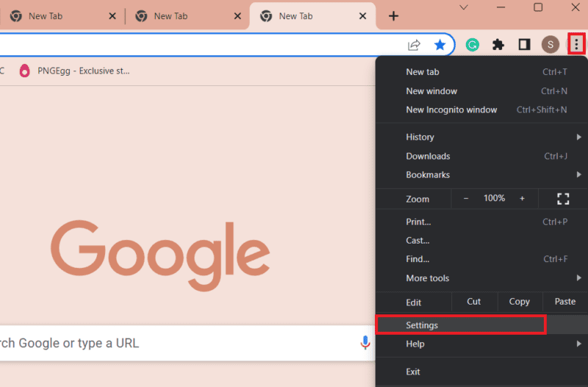Click the share page icon
This screenshot has height=387, width=588.
(x=415, y=45)
